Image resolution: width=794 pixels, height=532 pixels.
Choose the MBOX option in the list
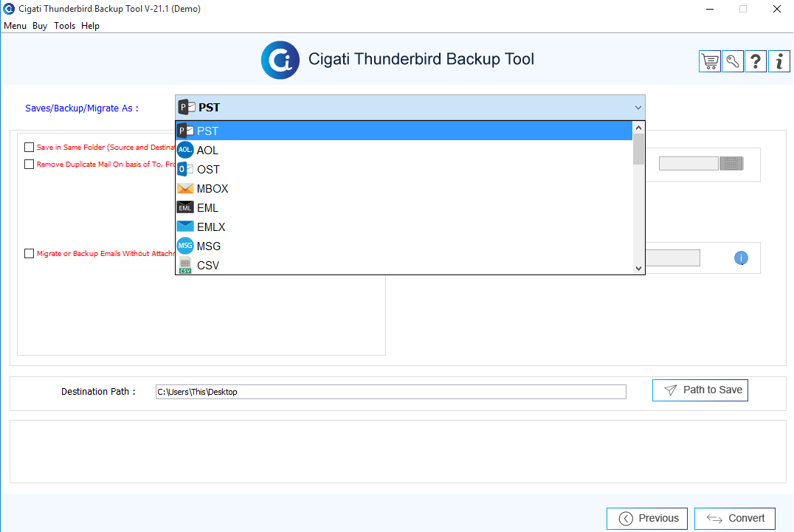tap(404, 189)
